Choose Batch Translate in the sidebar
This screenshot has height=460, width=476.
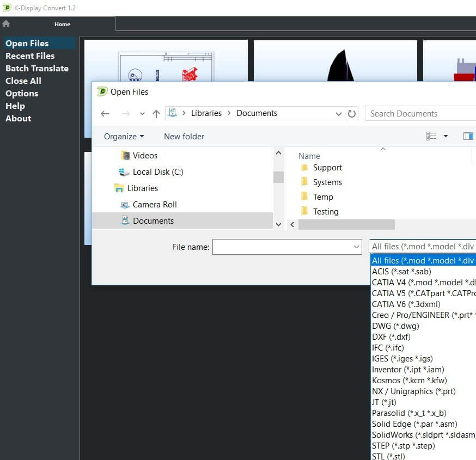[x=37, y=68]
